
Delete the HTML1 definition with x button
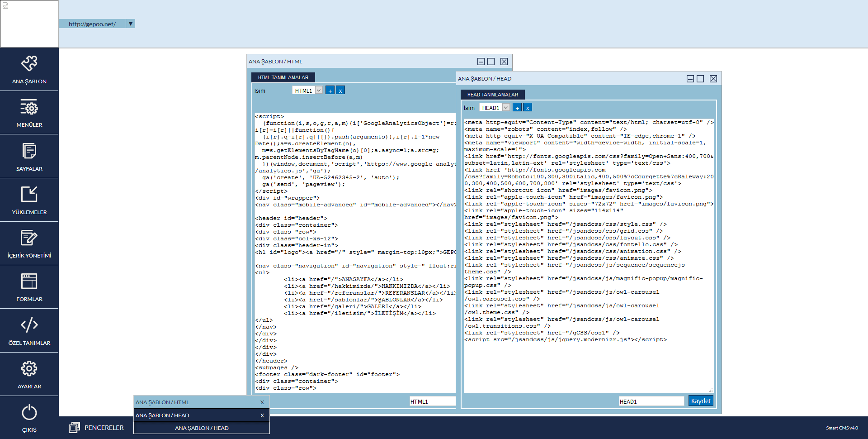(340, 91)
